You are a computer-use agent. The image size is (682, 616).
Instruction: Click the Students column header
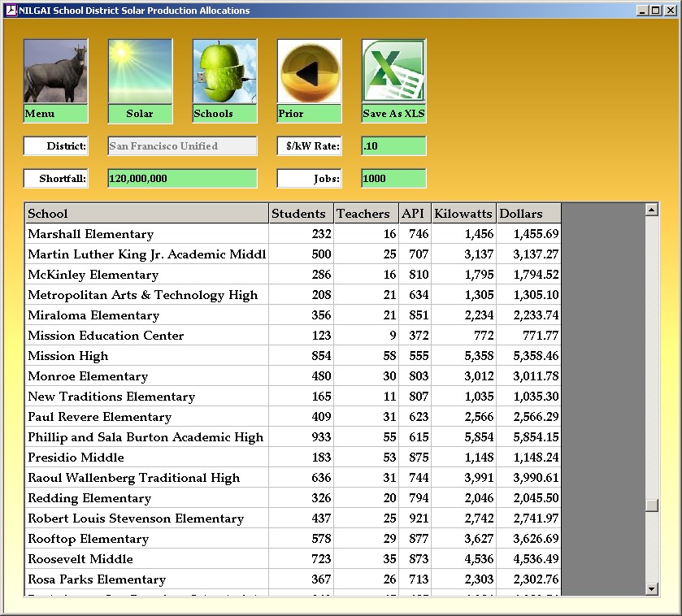(x=301, y=214)
